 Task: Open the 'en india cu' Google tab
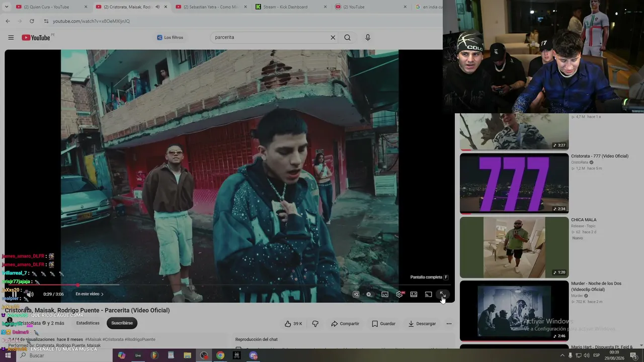tap(428, 7)
